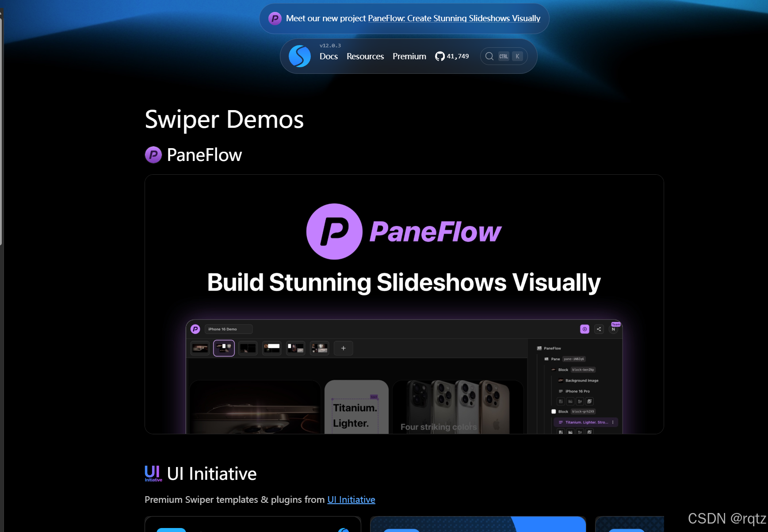
Task: Click the Swiper Demos page heading
Action: 224,119
